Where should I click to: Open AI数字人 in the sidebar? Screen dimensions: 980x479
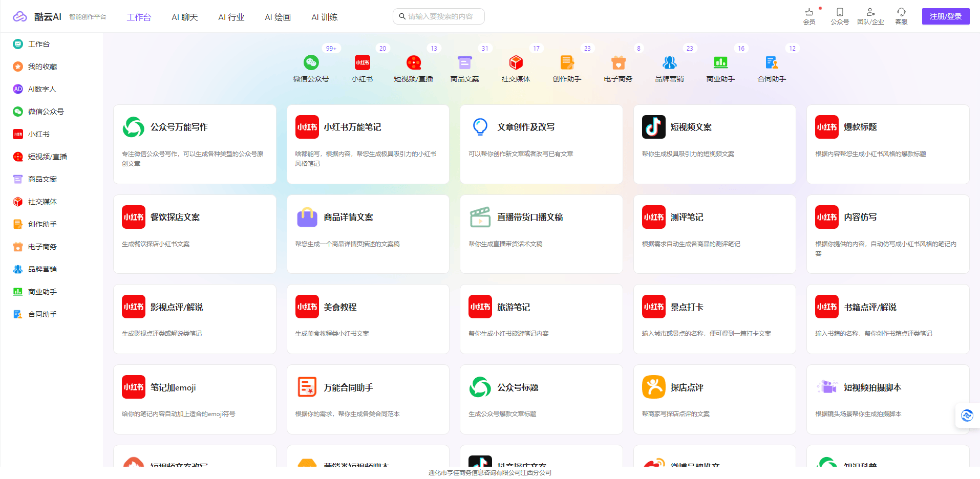pos(42,89)
